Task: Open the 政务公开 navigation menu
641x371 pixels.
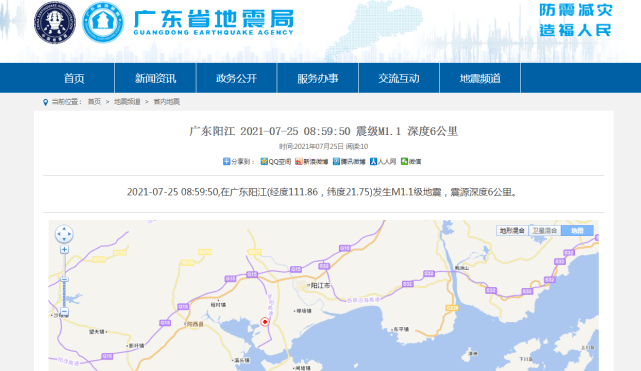Action: (236, 78)
